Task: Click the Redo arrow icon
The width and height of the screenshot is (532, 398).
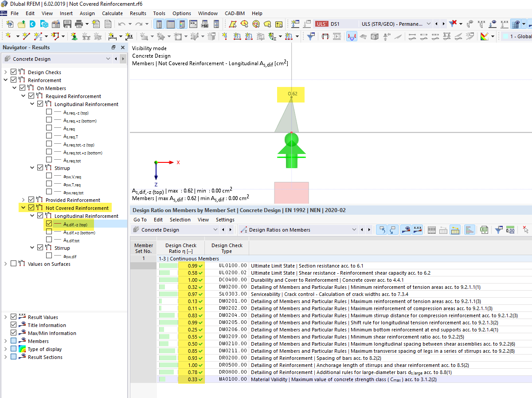Action: (139, 24)
